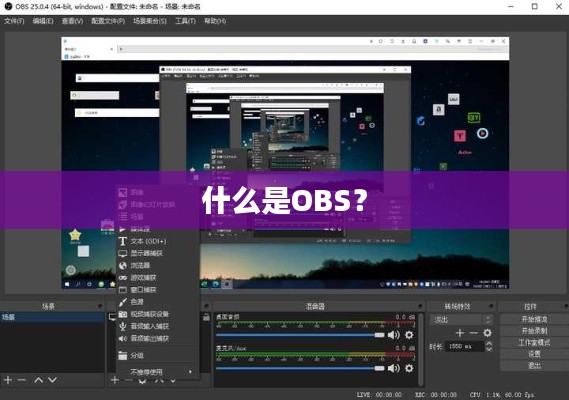
Task: Open the 编辑(E) menu
Action: [43, 21]
